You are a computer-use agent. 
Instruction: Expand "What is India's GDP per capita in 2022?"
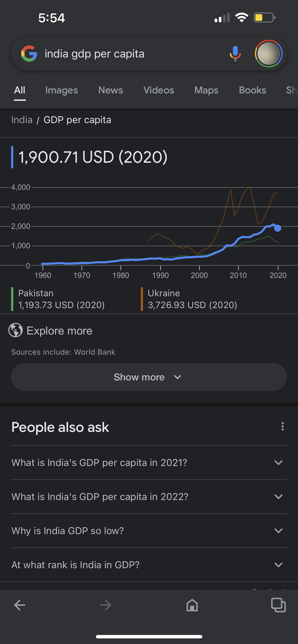coord(149,497)
